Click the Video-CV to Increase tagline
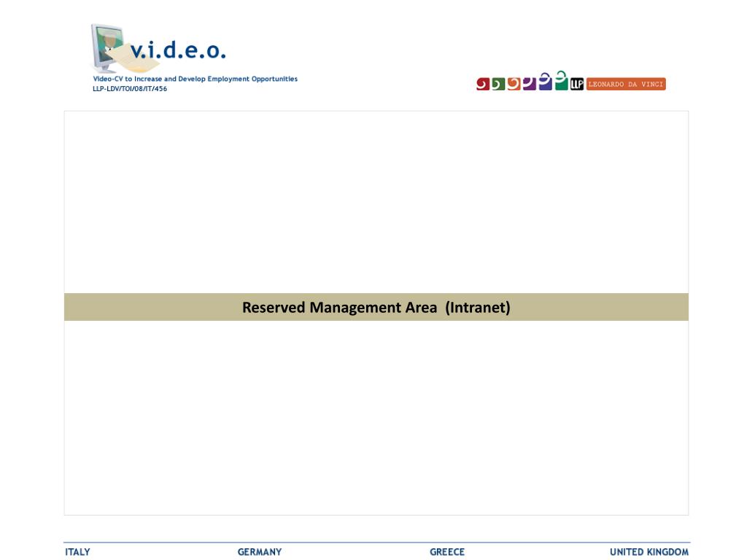 click(196, 79)
